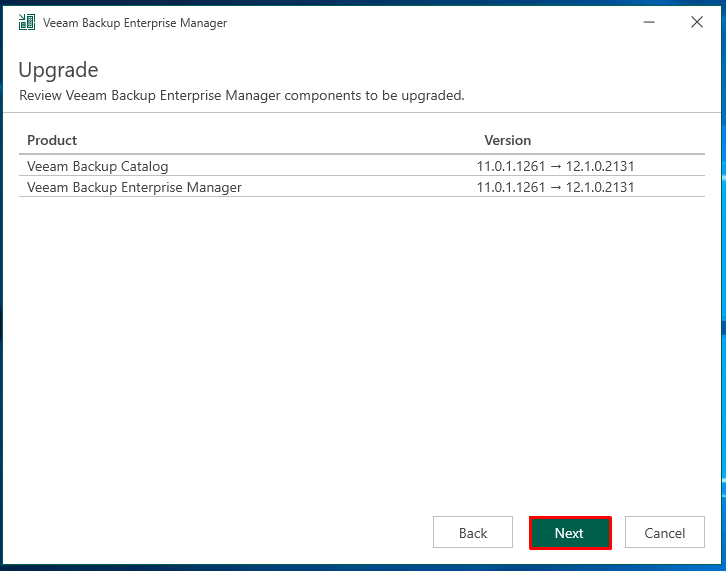The height and width of the screenshot is (571, 726).
Task: Close the Veeam Backup Enterprise Manager wizard
Action: coord(697,22)
